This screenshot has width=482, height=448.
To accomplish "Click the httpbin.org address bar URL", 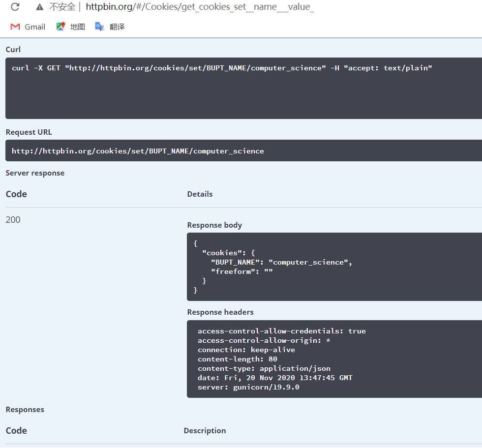I will pos(199,7).
